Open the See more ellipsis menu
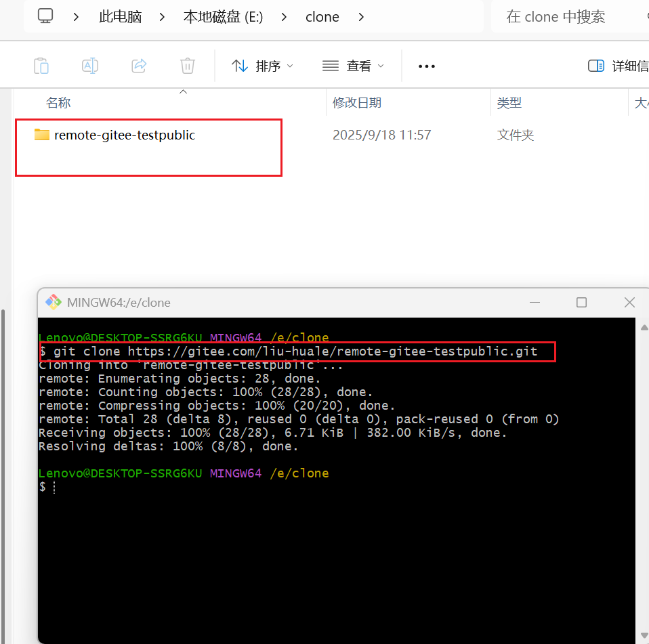 pyautogui.click(x=426, y=66)
